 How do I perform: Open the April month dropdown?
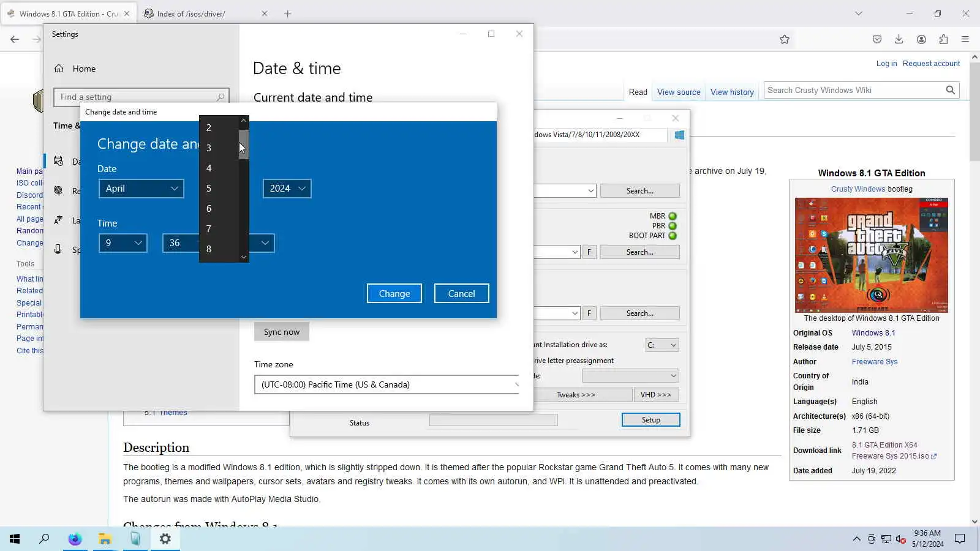click(141, 189)
